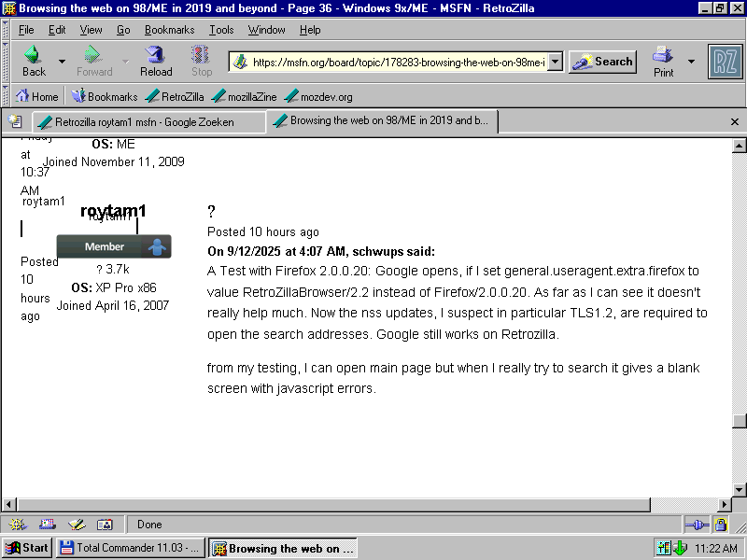Open the Help menu
Screen dimensions: 747x560
coord(310,30)
